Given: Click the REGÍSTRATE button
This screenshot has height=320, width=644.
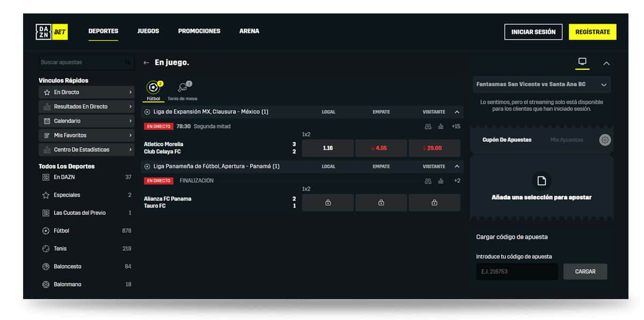Looking at the screenshot, I should [x=592, y=32].
